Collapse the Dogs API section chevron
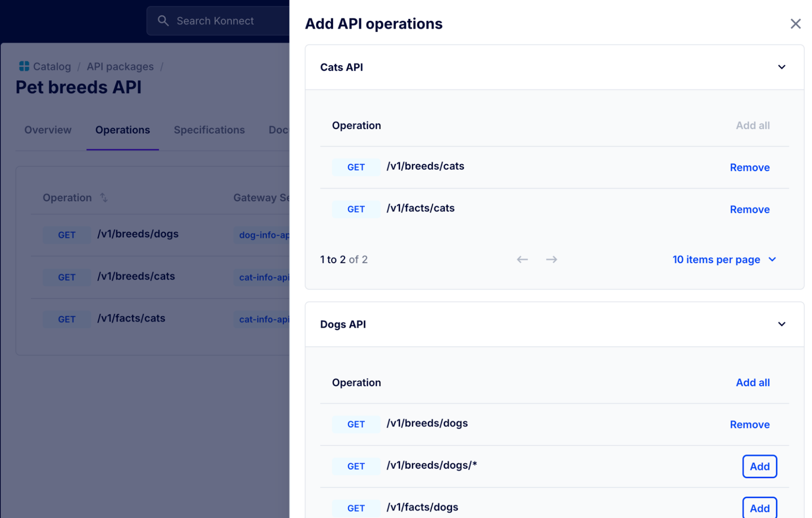Screen dimensions: 812x518 click(781, 324)
